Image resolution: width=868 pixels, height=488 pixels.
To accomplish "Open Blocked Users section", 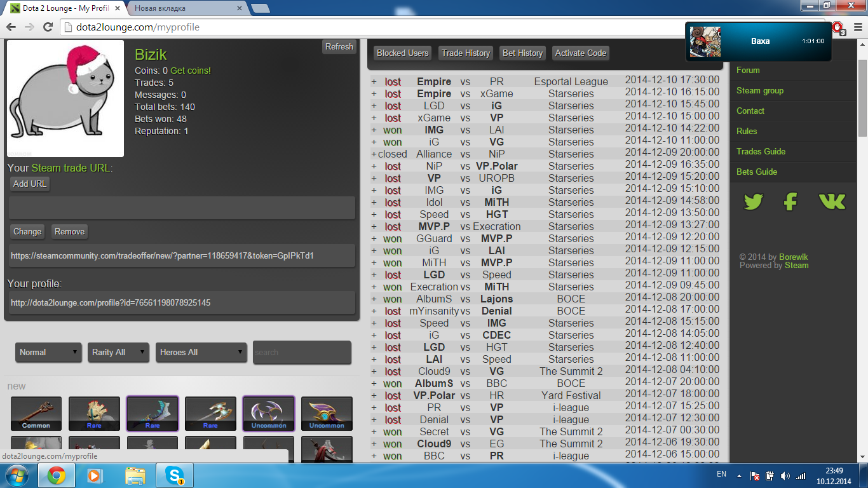I will coord(402,53).
